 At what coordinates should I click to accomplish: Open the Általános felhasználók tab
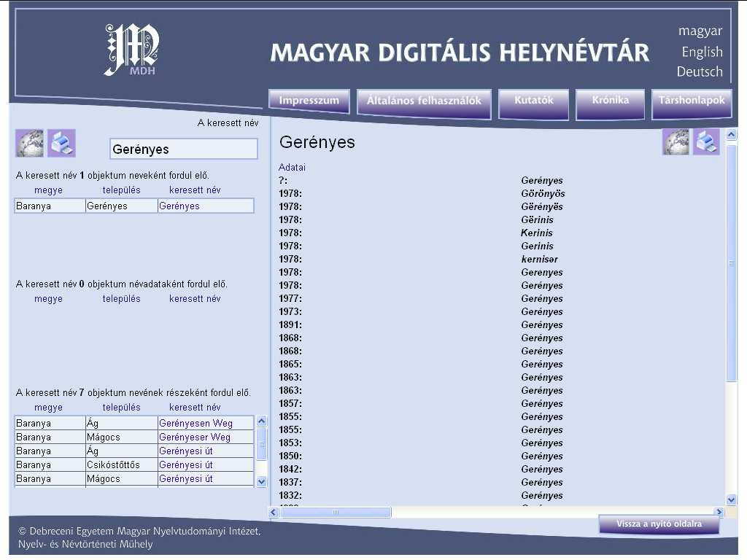pyautogui.click(x=424, y=102)
